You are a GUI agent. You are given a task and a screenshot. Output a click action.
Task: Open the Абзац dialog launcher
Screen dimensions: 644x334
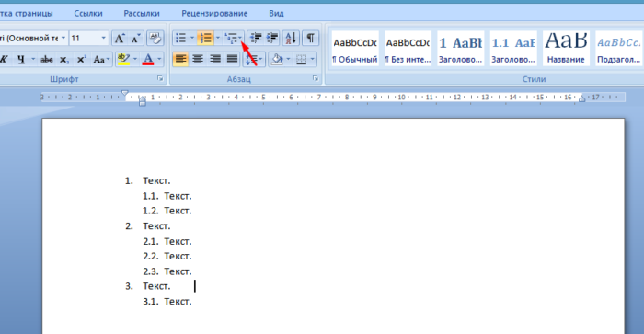(x=316, y=78)
